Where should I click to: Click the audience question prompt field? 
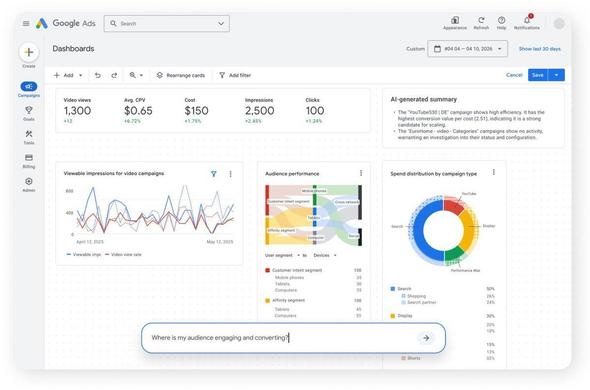(293, 338)
